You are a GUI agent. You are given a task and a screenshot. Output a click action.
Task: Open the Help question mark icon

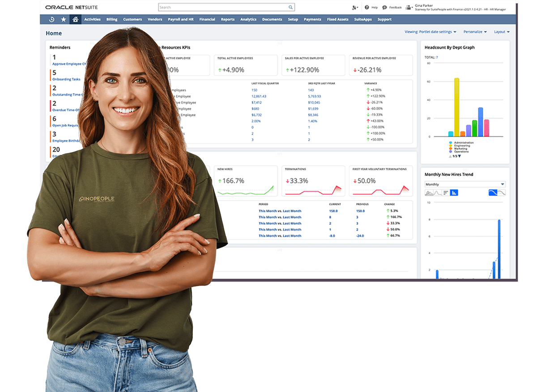(x=367, y=8)
